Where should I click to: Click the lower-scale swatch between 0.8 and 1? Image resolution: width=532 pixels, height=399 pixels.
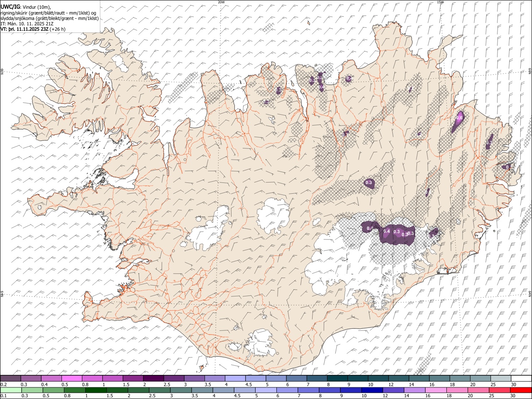point(74,390)
